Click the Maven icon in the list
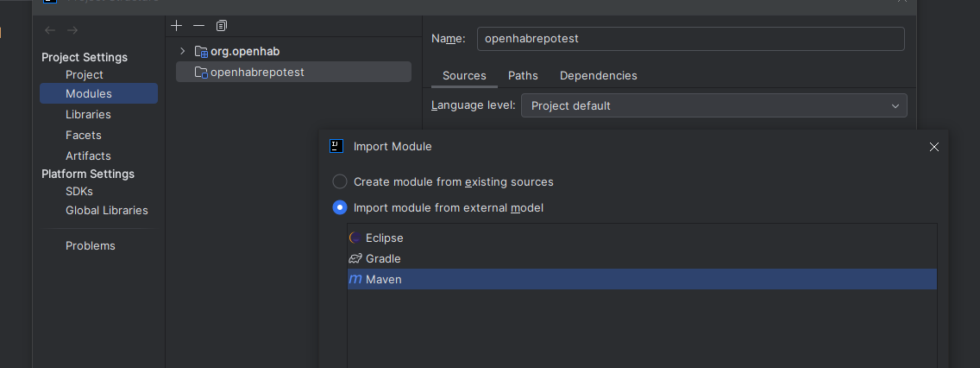Viewport: 980px width, 368px height. (x=355, y=279)
